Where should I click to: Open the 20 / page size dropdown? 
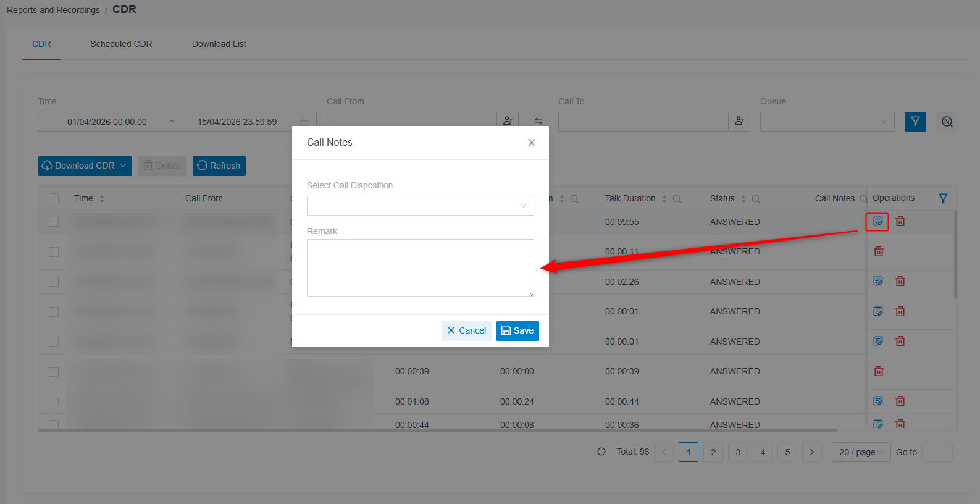click(x=861, y=452)
